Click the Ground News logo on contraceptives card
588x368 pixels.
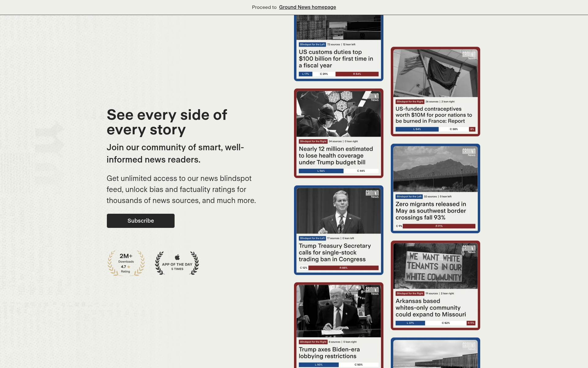(469, 56)
